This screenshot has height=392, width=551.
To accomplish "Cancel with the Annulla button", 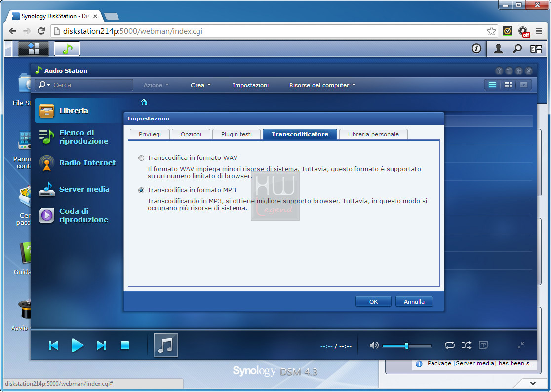I will 414,301.
